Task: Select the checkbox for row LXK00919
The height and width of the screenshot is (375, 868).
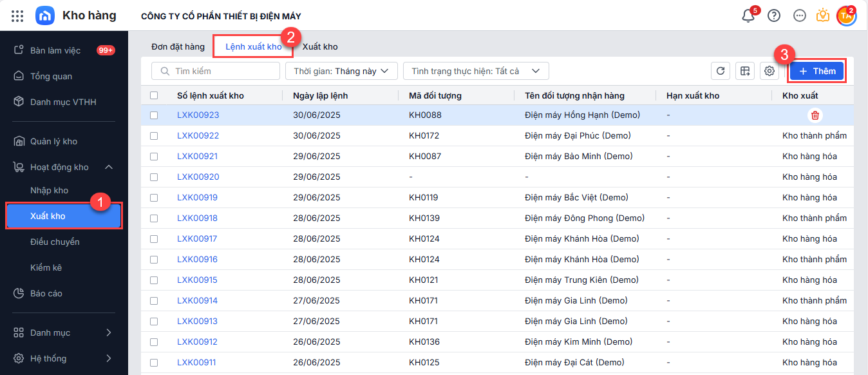Action: pos(154,198)
